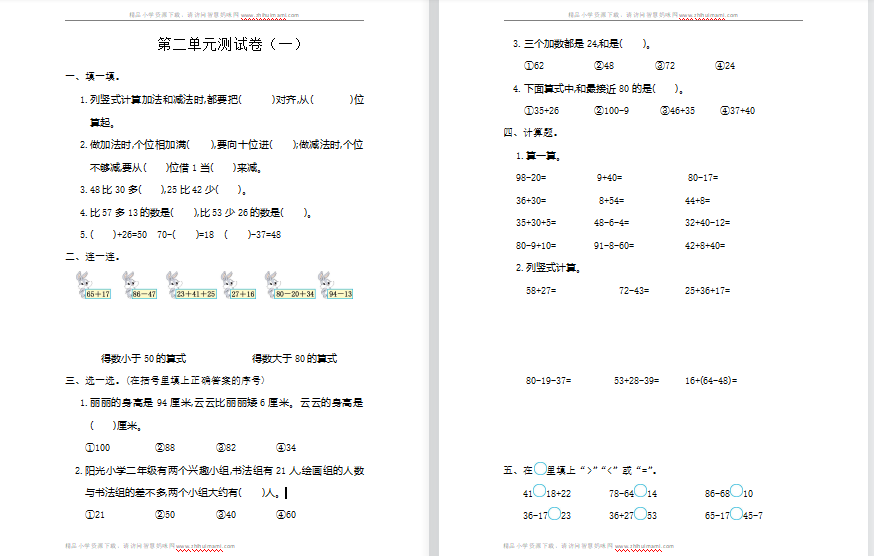The image size is (874, 556).
Task: Click the circle between 78−64 and 14
Action: (x=640, y=491)
